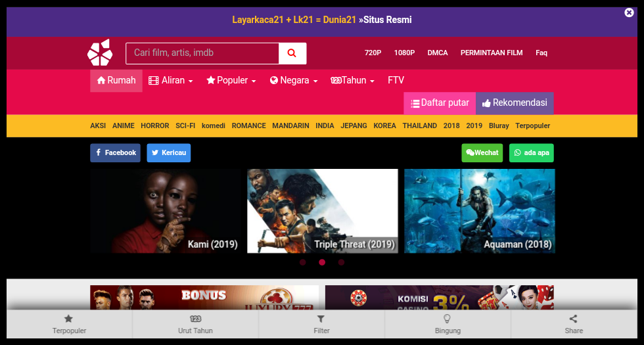Viewport: 644px width, 345px height.
Task: Click the site logo icon
Action: pyautogui.click(x=100, y=53)
